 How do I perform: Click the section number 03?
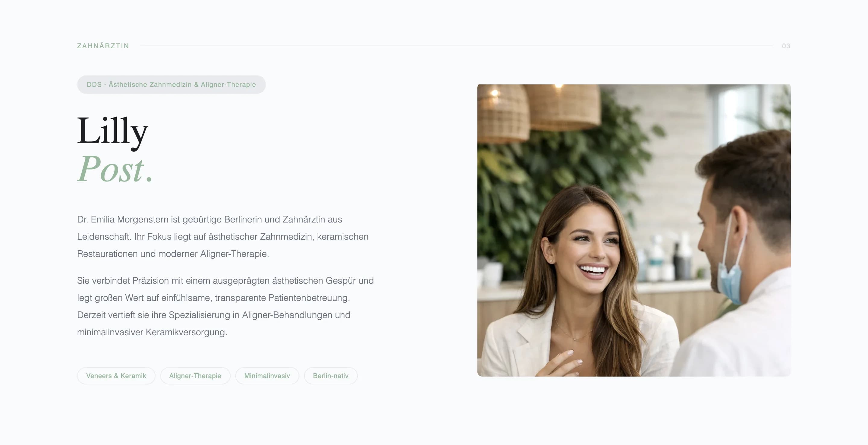point(786,46)
